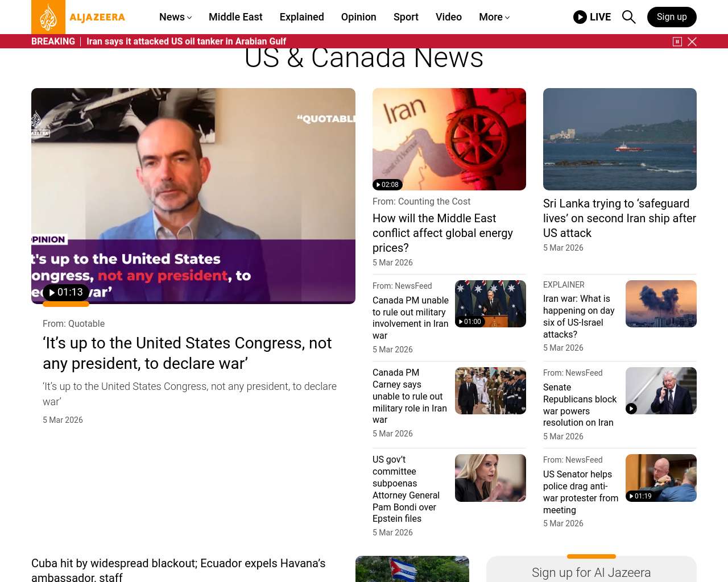Screen dimensions: 728x582
Task: Play the 02:08 Iran energy video
Action: click(x=387, y=185)
